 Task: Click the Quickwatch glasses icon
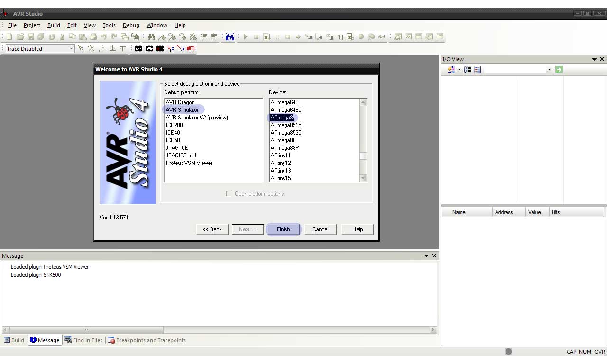click(x=382, y=37)
